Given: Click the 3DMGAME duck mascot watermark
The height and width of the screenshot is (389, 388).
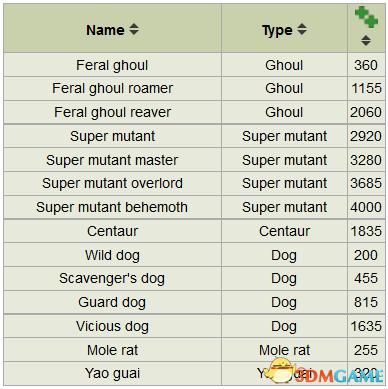Looking at the screenshot, I should [281, 370].
